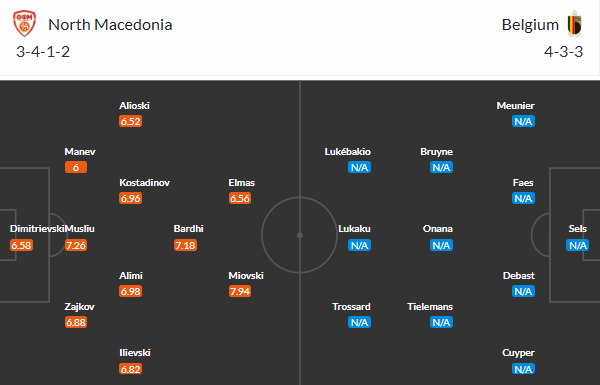Select Bruyne in Belgium's midfield
Viewport: 600px width, 385px height.
436,152
